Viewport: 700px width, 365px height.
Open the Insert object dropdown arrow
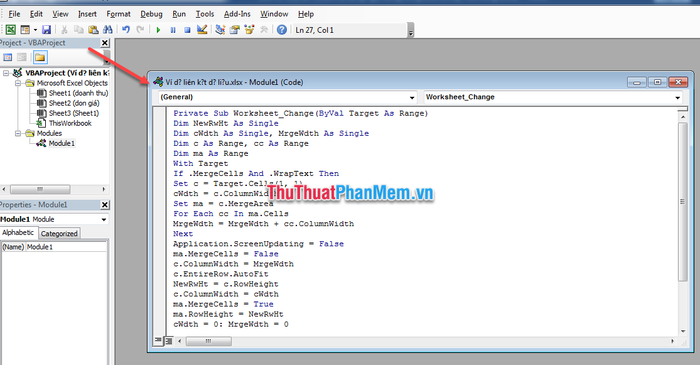(35, 30)
